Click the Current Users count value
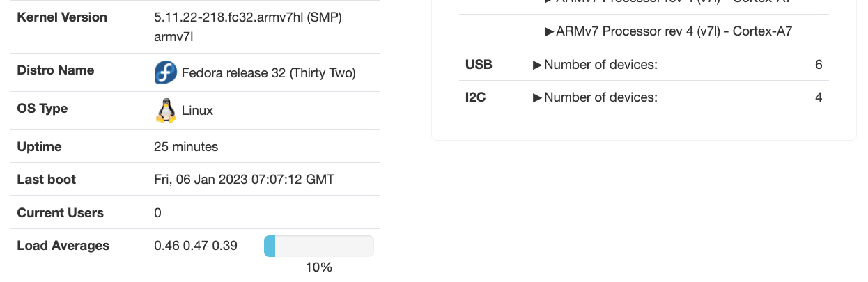868x282 pixels. tap(157, 213)
